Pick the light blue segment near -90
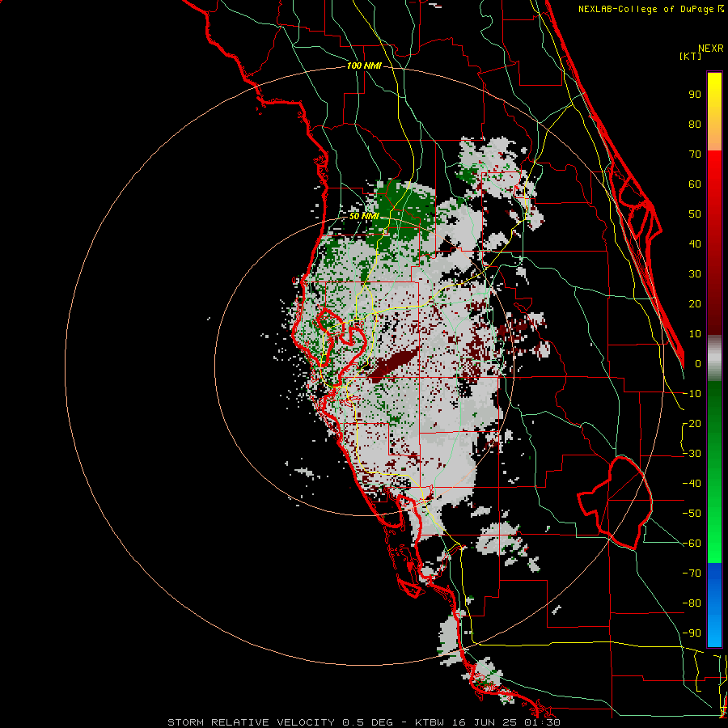 (714, 629)
